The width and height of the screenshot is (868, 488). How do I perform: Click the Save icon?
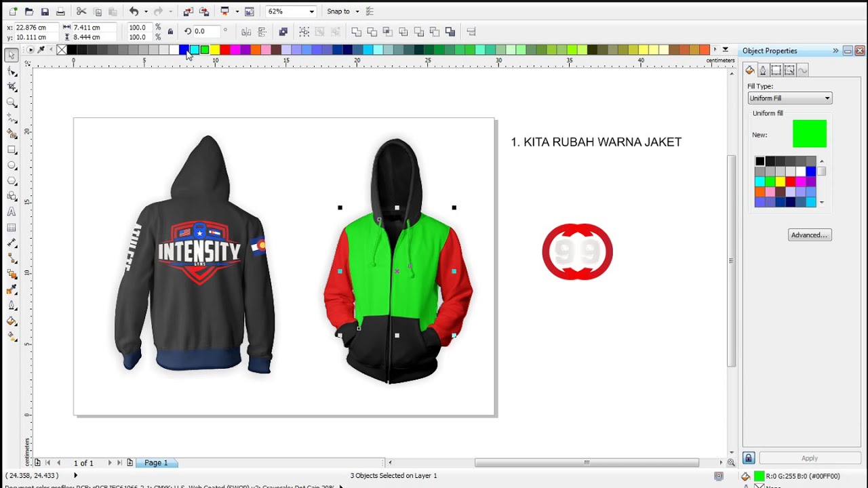(45, 12)
